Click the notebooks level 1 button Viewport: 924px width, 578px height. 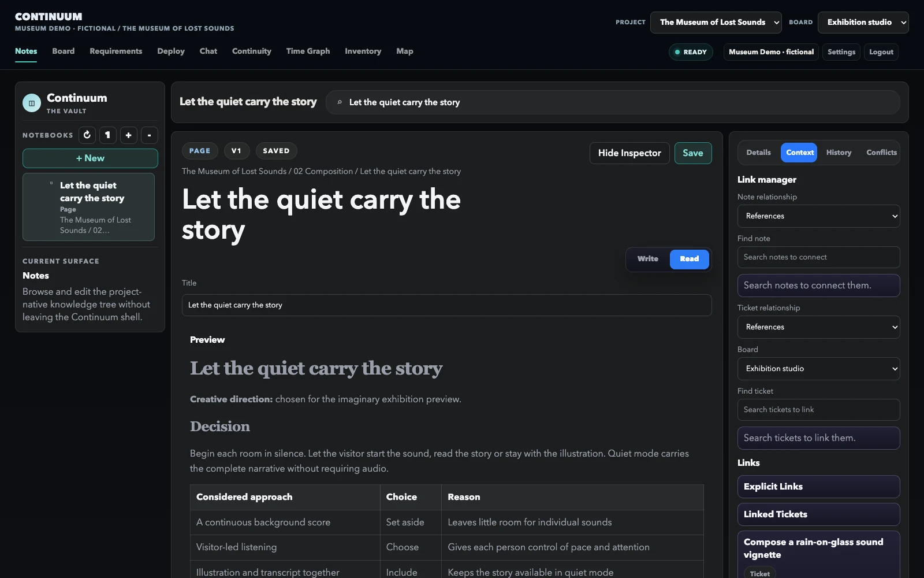(107, 135)
